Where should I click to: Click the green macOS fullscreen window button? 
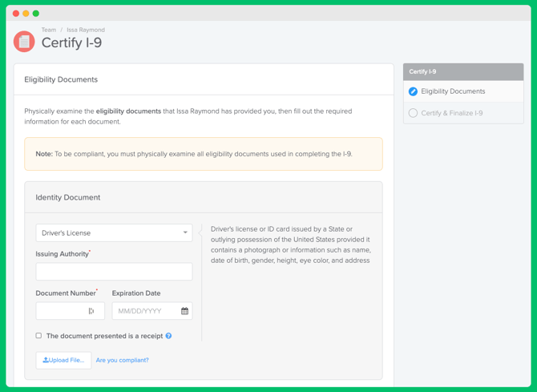(x=36, y=14)
